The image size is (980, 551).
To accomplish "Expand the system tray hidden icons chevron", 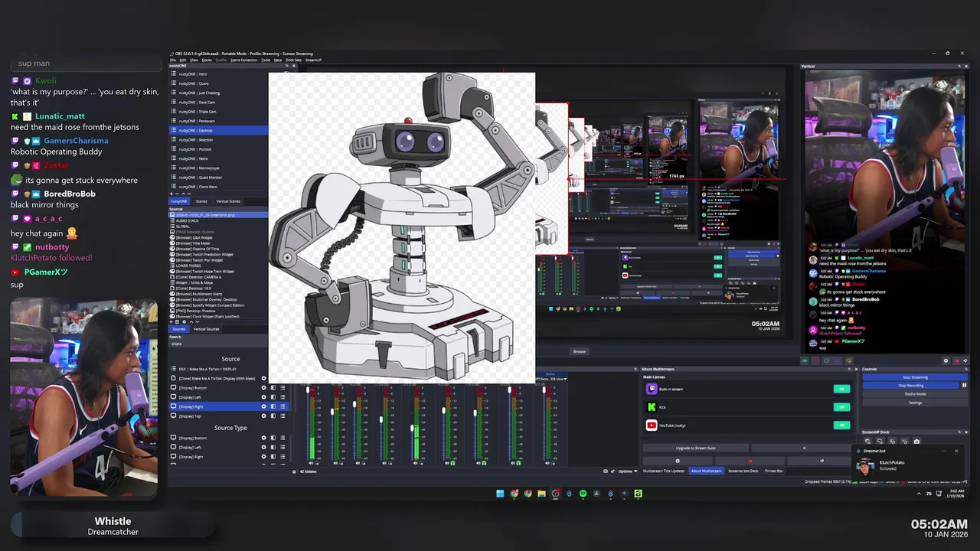I will pyautogui.click(x=919, y=494).
